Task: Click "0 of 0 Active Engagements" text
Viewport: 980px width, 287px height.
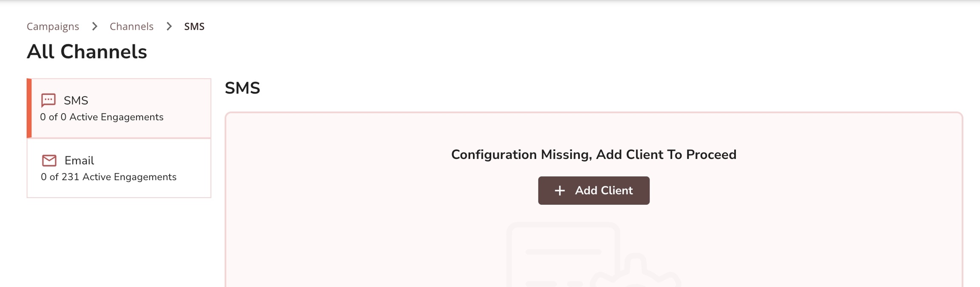Action: 102,117
